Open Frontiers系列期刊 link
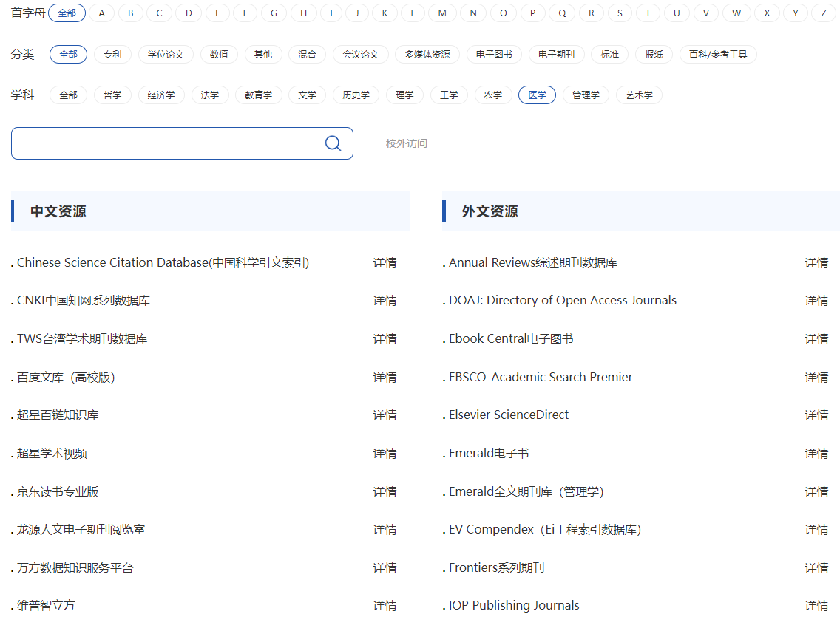 [497, 567]
